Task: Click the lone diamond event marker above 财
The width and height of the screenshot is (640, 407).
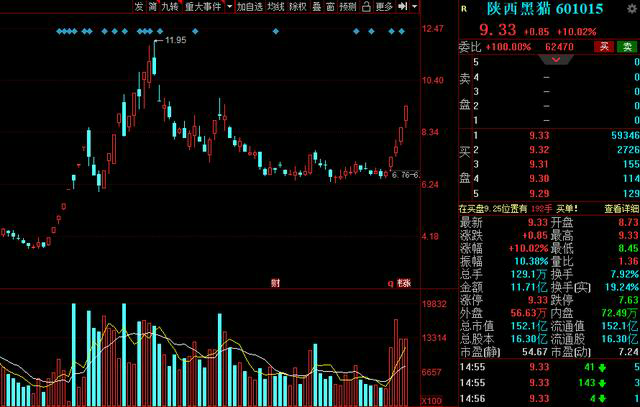Action: click(x=276, y=31)
